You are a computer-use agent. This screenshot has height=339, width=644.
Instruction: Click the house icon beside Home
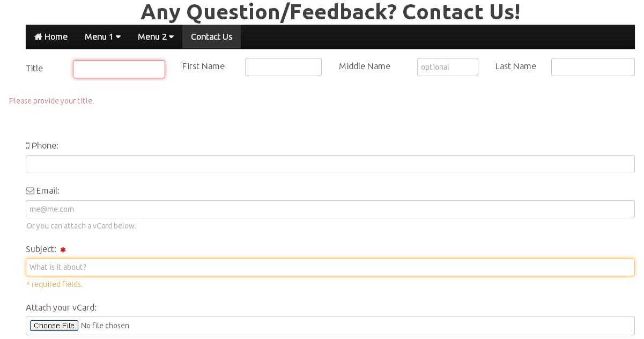point(38,36)
